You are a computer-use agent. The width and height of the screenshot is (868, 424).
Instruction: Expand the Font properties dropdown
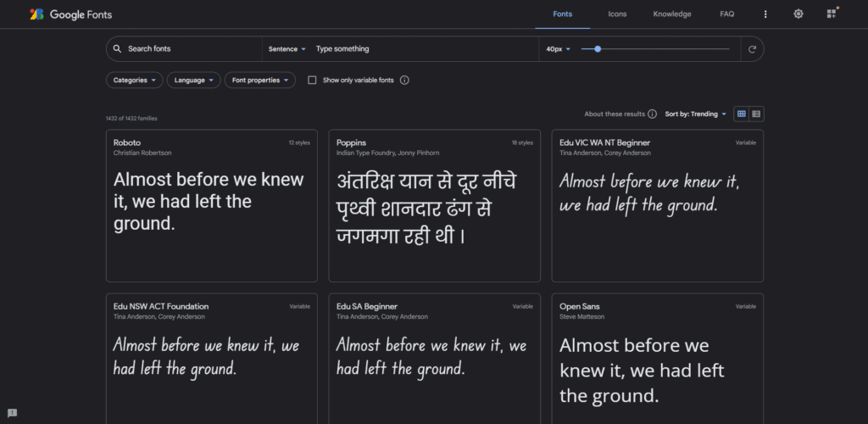[260, 81]
